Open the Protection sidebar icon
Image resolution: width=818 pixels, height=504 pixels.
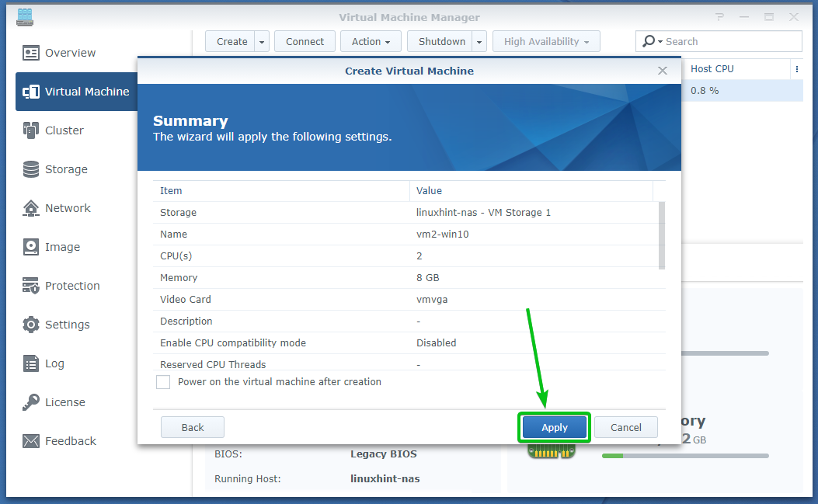[31, 285]
